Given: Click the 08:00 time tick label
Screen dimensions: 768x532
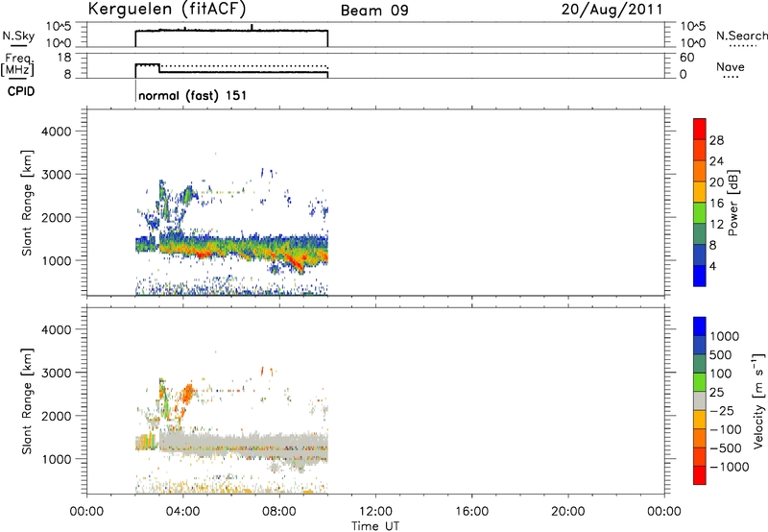Looking at the screenshot, I should click(x=279, y=512).
